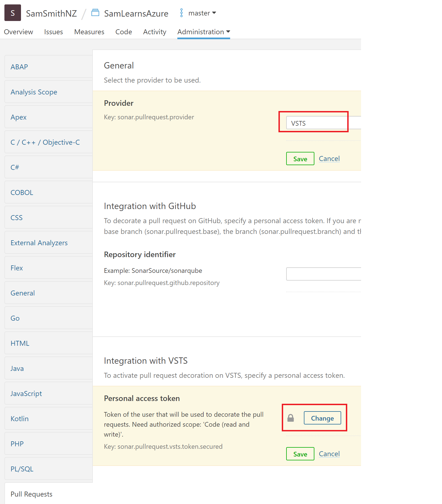The image size is (442, 504).
Task: Open SamSmithNZ organization link
Action: (51, 13)
